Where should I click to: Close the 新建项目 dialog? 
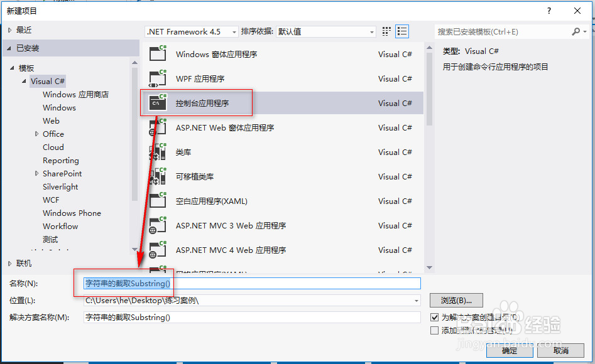[577, 11]
